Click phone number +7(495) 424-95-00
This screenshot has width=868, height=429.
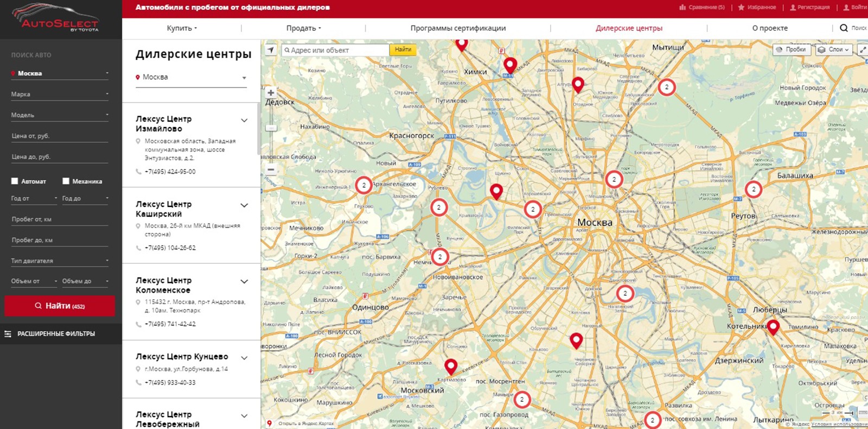coord(170,172)
